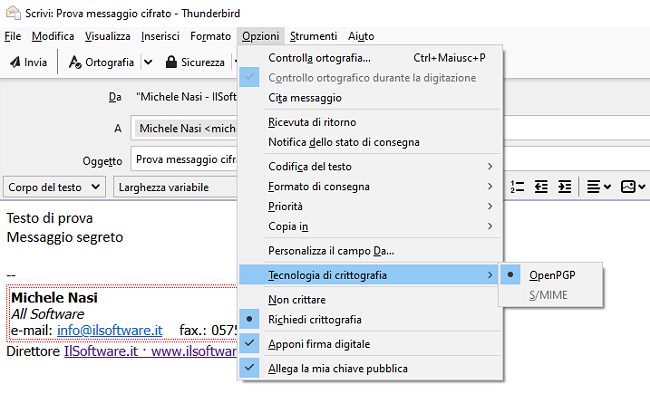Click the Sicurezza lock button
Image resolution: width=650 pixels, height=394 pixels.
[x=195, y=62]
